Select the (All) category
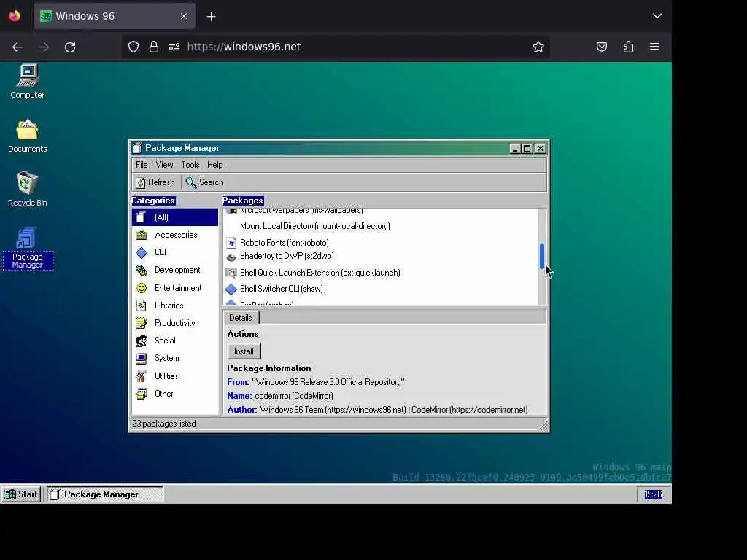Screen dimensions: 747x560 click(175, 217)
